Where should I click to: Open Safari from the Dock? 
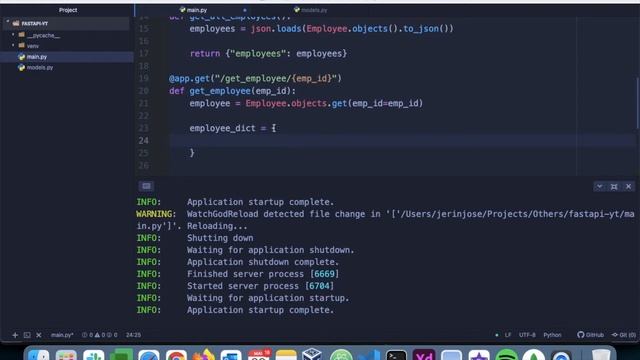coord(149,355)
